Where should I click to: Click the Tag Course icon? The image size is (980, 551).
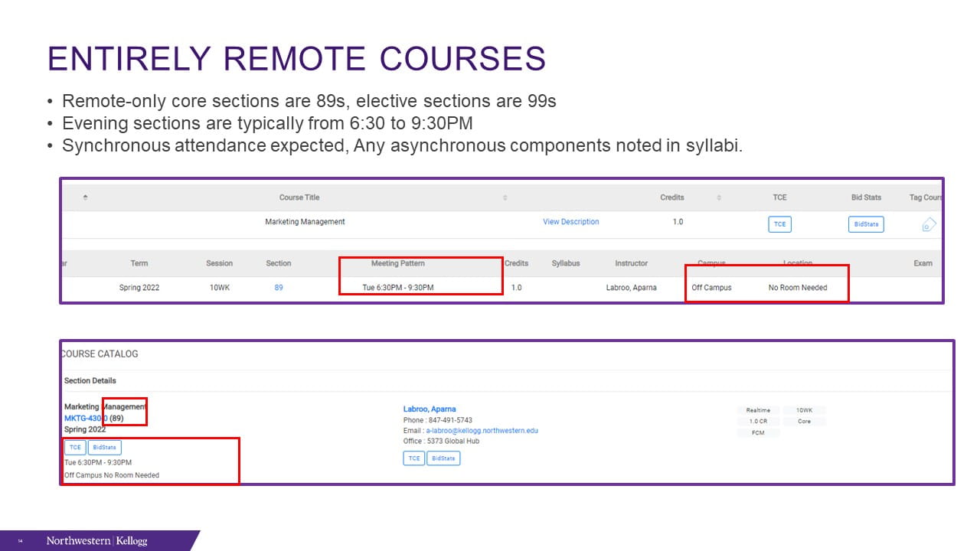pos(928,224)
